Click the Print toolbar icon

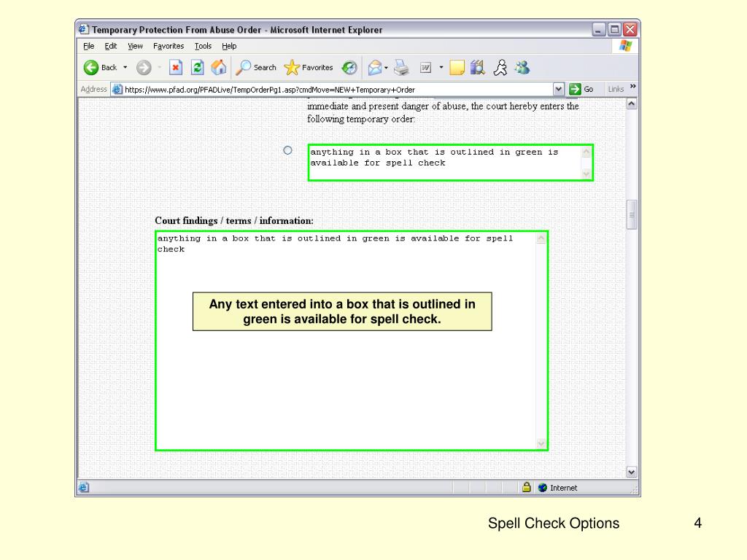[x=401, y=68]
